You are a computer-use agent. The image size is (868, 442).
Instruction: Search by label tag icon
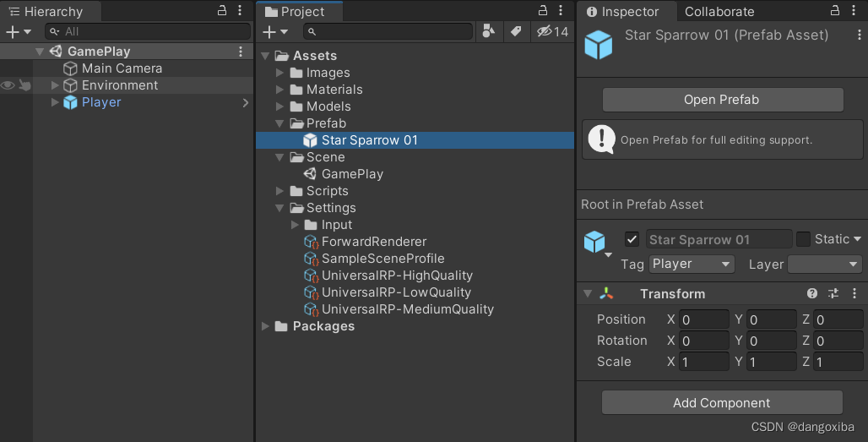516,31
